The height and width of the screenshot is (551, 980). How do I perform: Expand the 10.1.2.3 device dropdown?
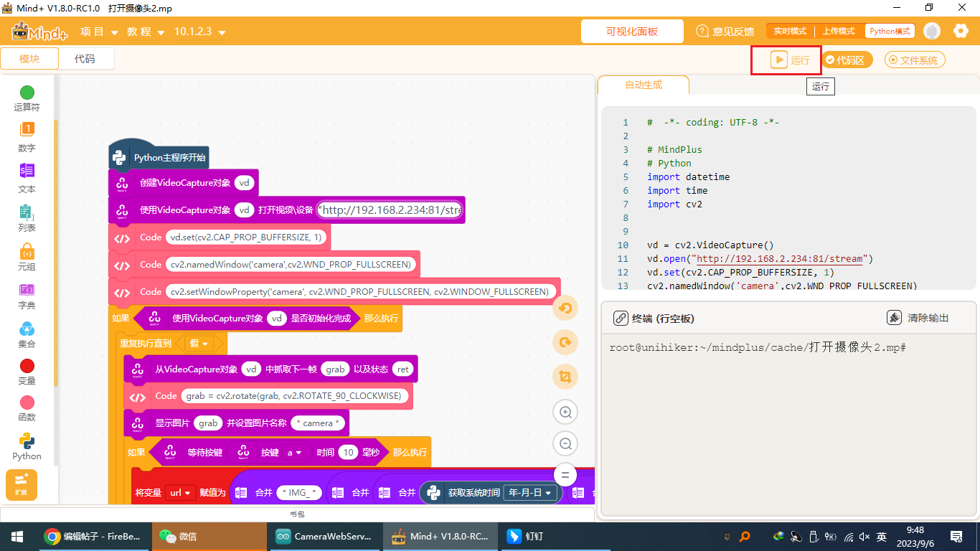tap(199, 32)
